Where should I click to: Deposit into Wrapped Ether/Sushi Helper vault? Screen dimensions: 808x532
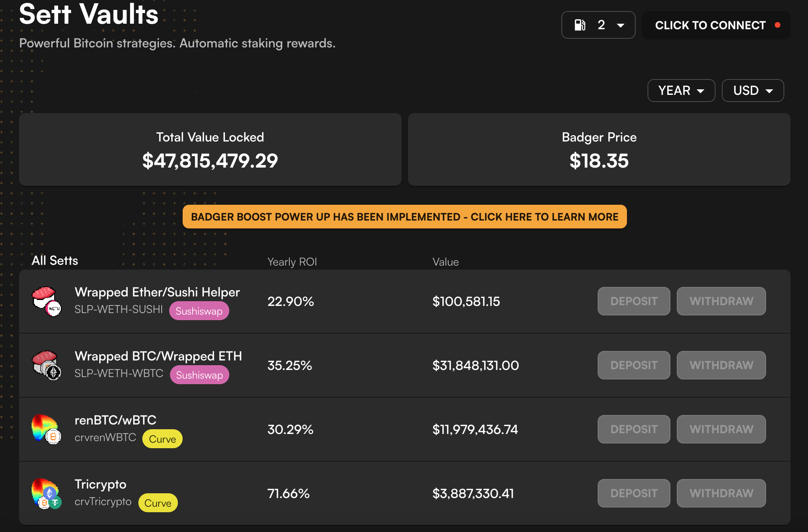pos(634,301)
